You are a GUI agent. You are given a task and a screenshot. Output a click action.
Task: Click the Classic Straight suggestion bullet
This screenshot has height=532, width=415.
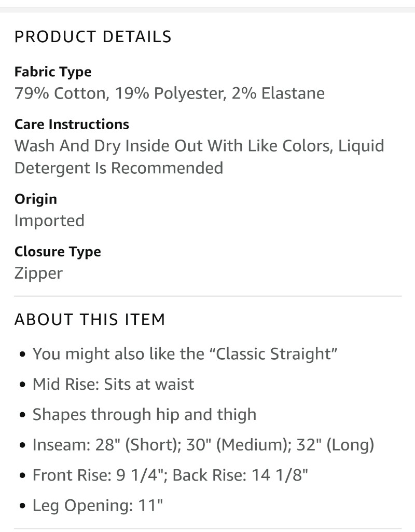(185, 354)
